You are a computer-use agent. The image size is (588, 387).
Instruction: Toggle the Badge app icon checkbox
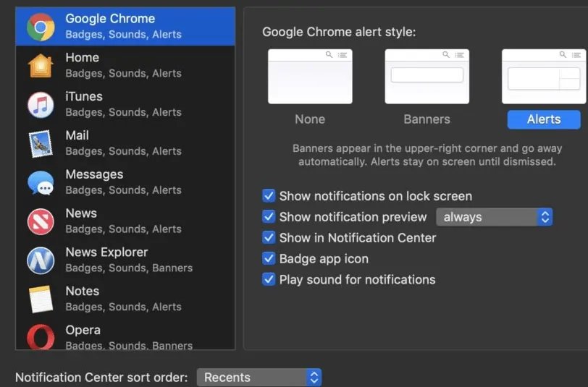point(269,258)
